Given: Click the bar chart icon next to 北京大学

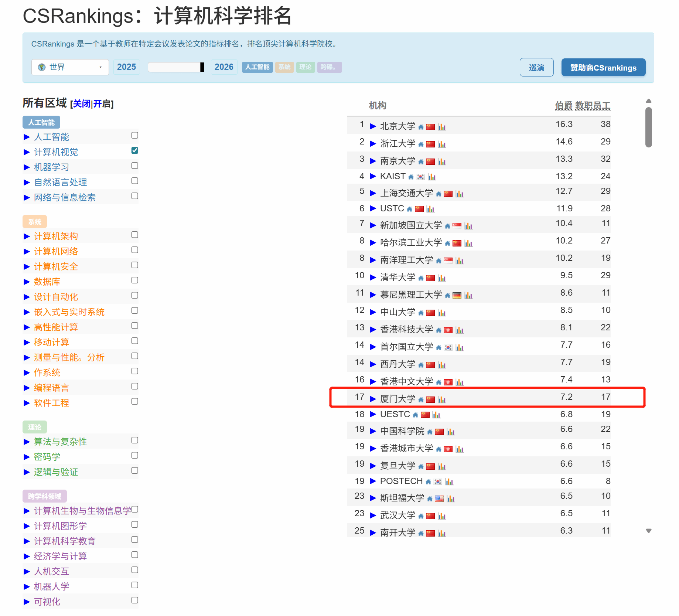Looking at the screenshot, I should point(442,127).
